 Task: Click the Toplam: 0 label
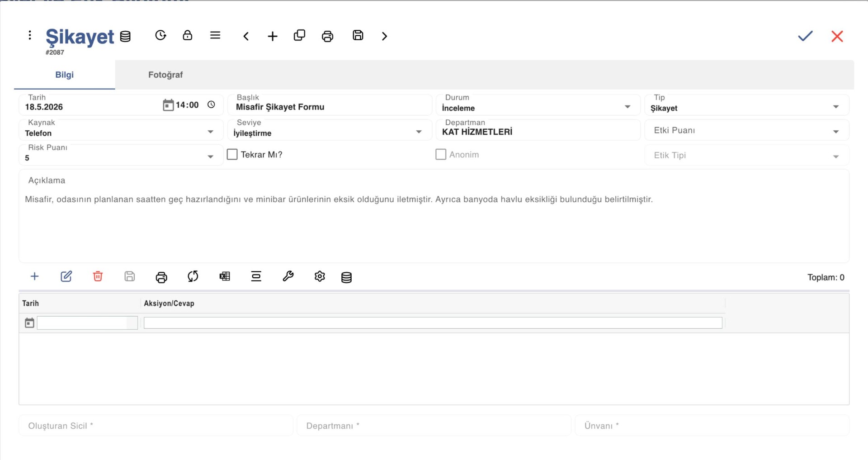[x=826, y=277]
